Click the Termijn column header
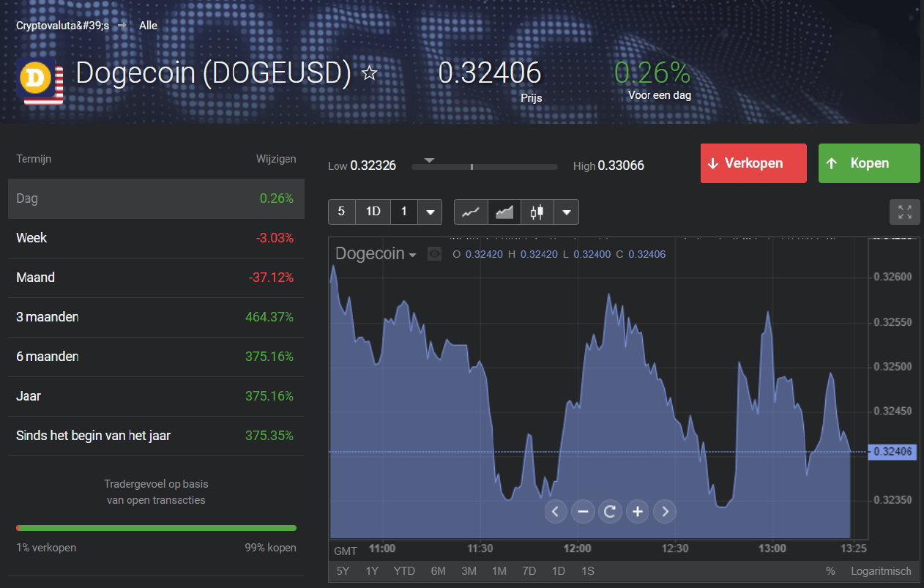 34,159
